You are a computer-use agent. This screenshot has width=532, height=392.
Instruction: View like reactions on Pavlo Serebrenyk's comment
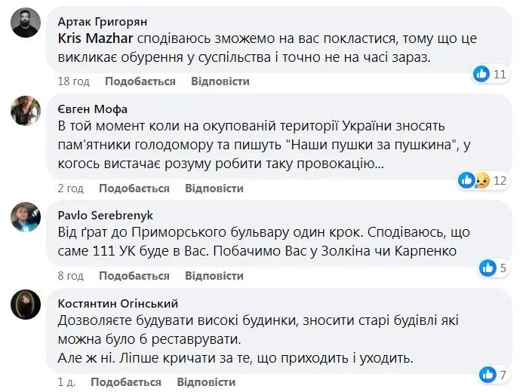494,268
